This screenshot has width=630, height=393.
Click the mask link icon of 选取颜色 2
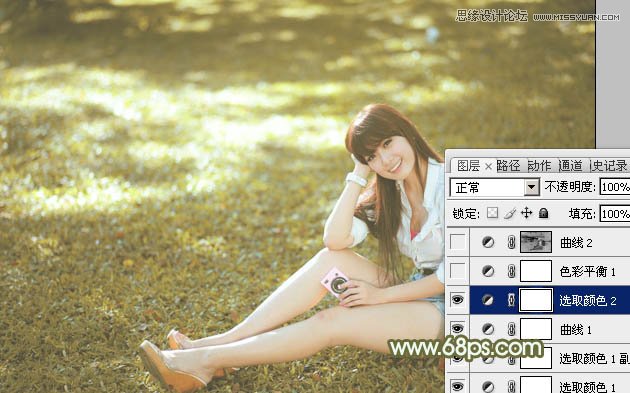pyautogui.click(x=511, y=300)
